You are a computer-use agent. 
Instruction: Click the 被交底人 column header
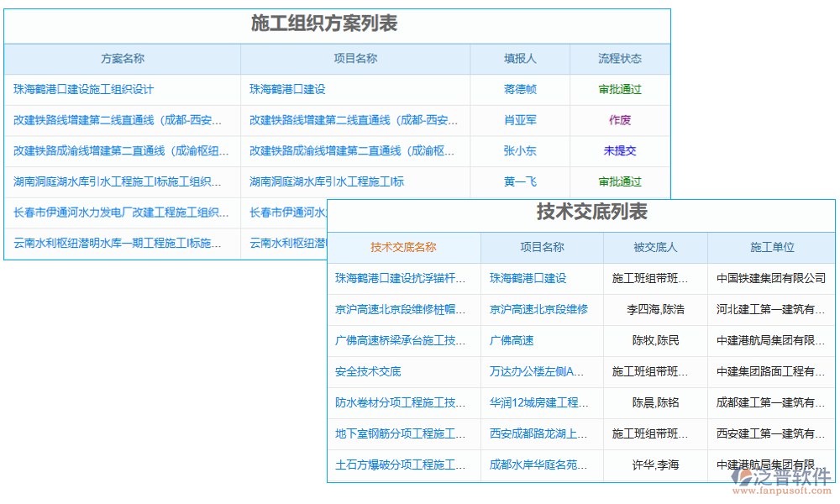pos(655,247)
